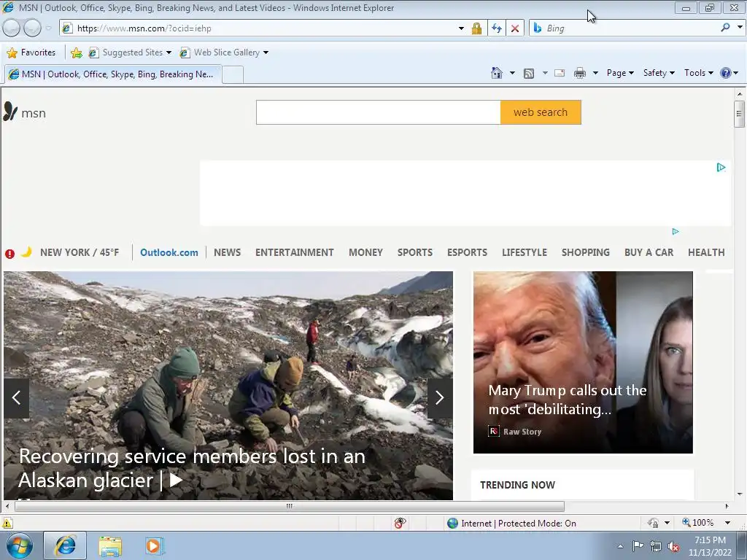Click the moon weather icon
Image resolution: width=747 pixels, height=560 pixels.
point(27,252)
